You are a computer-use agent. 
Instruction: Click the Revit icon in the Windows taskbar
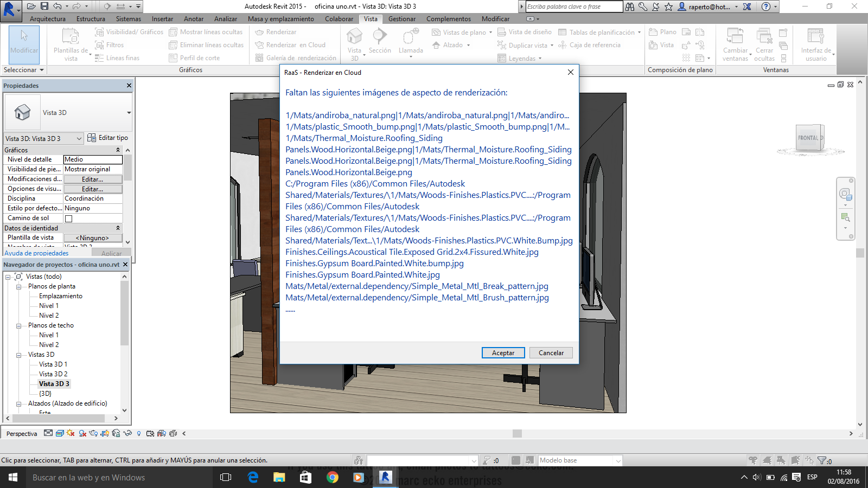pos(385,478)
